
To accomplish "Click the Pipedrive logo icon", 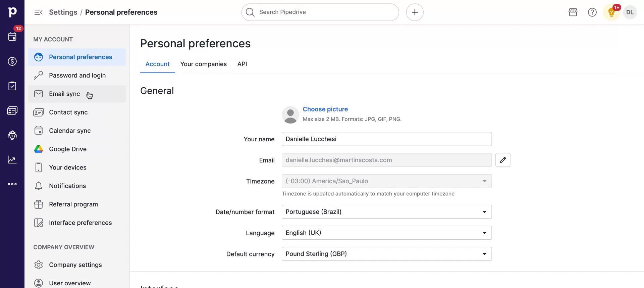I will point(12,12).
